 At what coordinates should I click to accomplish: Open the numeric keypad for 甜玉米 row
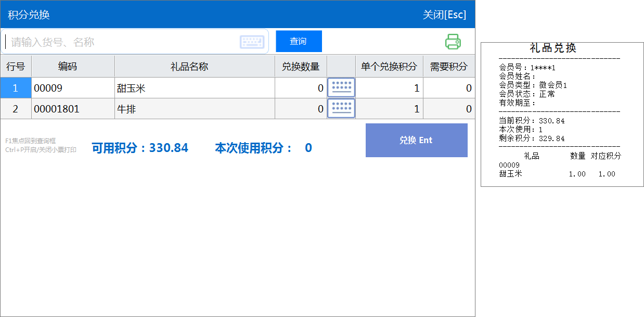341,88
